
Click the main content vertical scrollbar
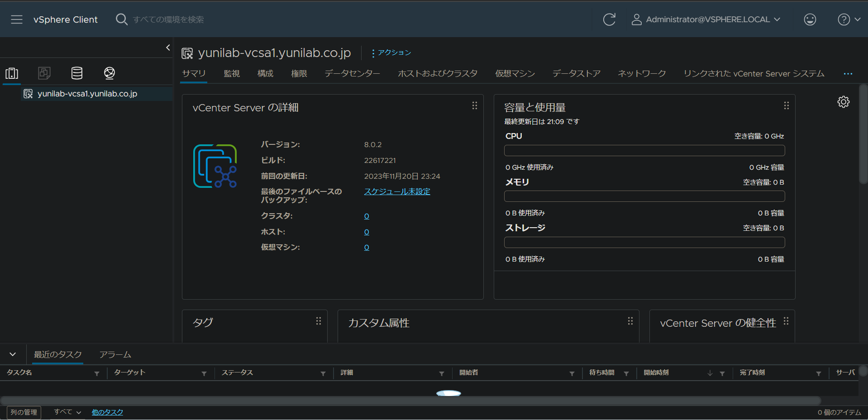point(863,134)
